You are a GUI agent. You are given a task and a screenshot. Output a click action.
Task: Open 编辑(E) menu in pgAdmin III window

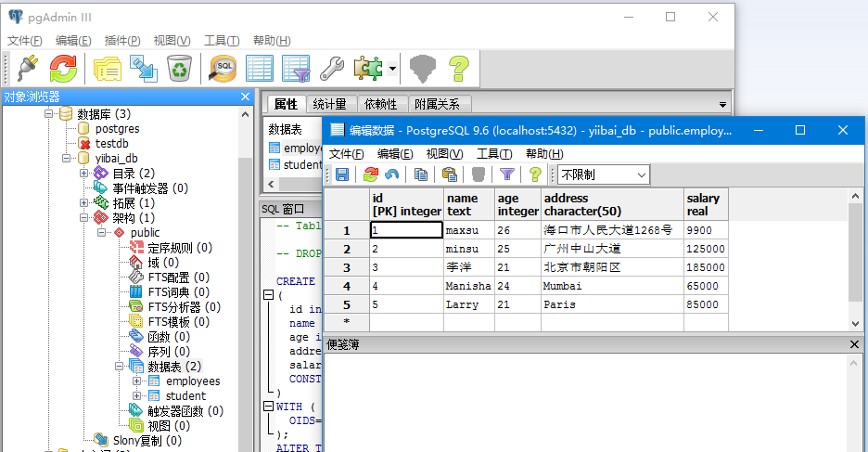73,41
